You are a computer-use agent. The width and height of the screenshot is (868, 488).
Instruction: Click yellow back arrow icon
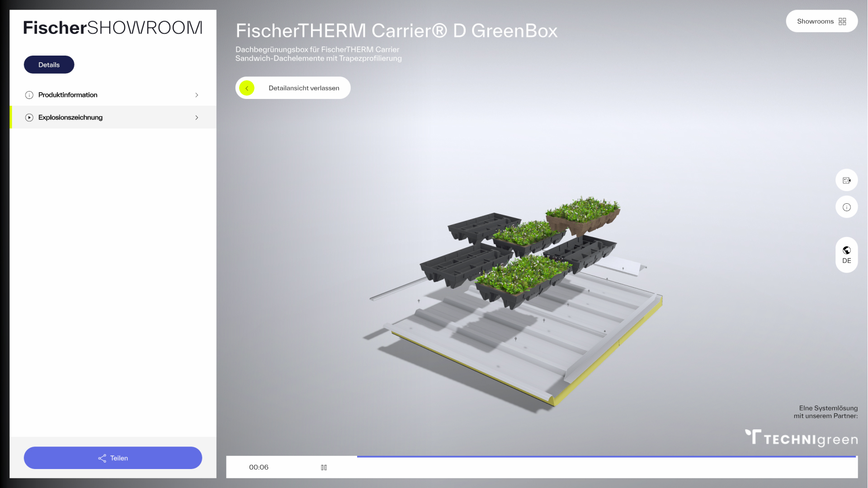click(x=247, y=88)
